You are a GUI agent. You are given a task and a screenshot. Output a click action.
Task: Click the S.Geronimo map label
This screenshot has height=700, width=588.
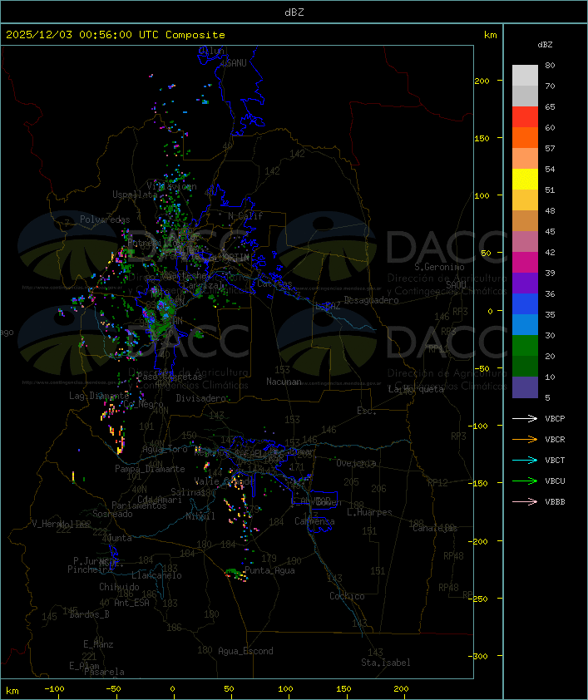pos(439,267)
